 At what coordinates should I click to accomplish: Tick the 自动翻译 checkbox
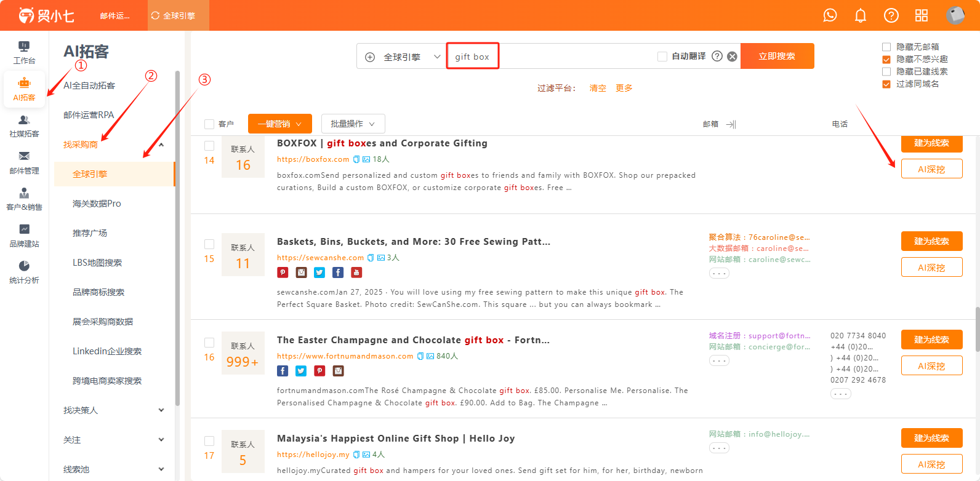(662, 57)
